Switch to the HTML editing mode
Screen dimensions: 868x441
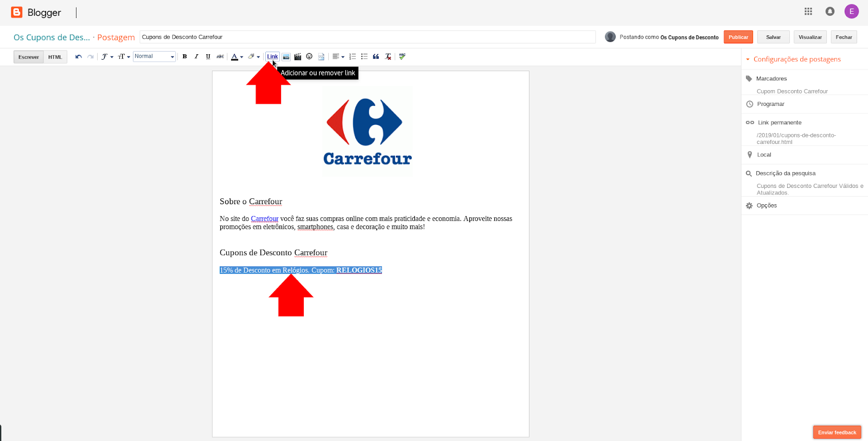55,57
